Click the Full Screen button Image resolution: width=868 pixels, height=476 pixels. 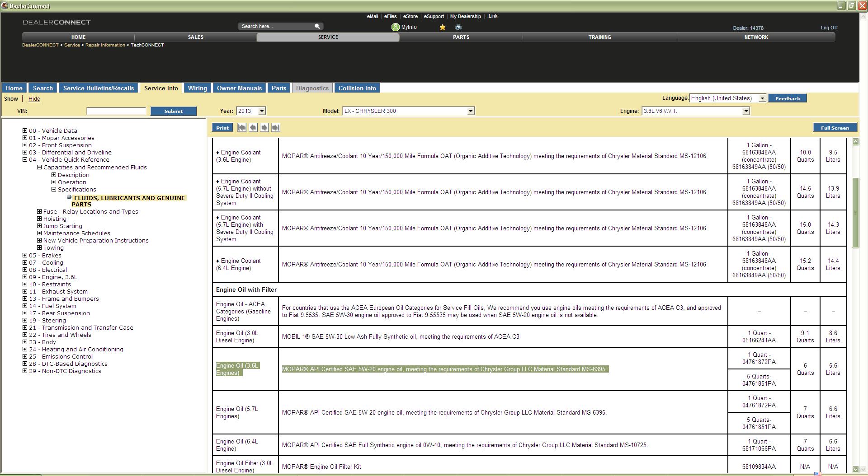point(835,128)
